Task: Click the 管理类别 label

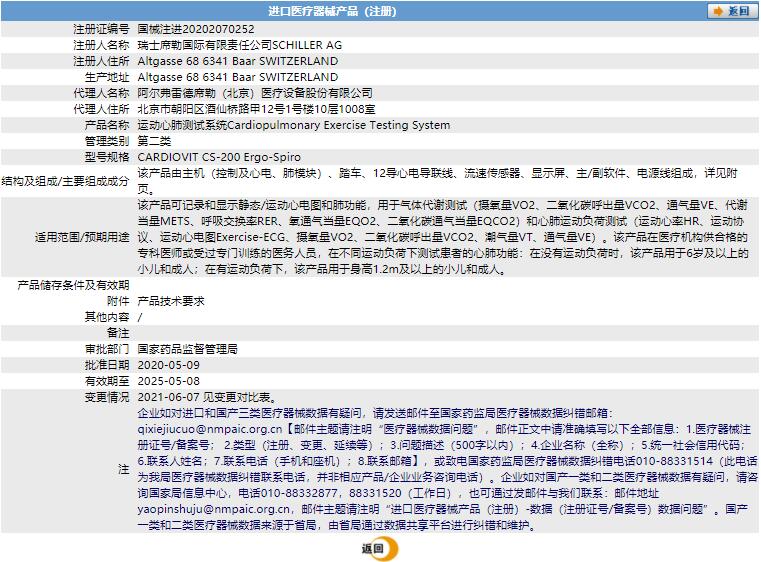Action: (107, 141)
